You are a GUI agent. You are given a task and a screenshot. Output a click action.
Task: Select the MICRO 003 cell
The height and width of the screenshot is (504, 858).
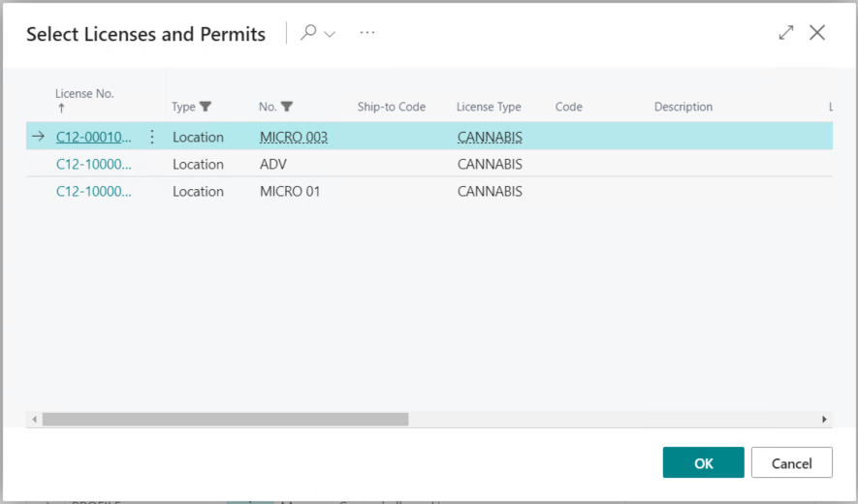pos(294,137)
